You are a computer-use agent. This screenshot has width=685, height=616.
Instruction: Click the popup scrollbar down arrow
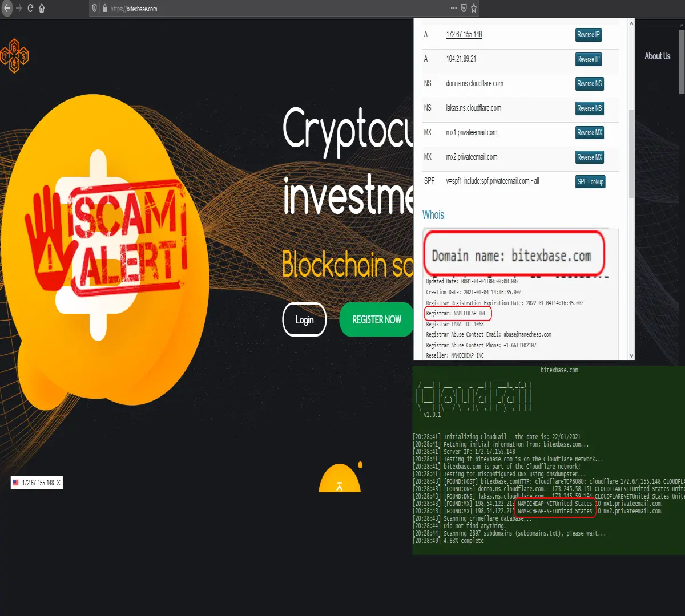631,355
